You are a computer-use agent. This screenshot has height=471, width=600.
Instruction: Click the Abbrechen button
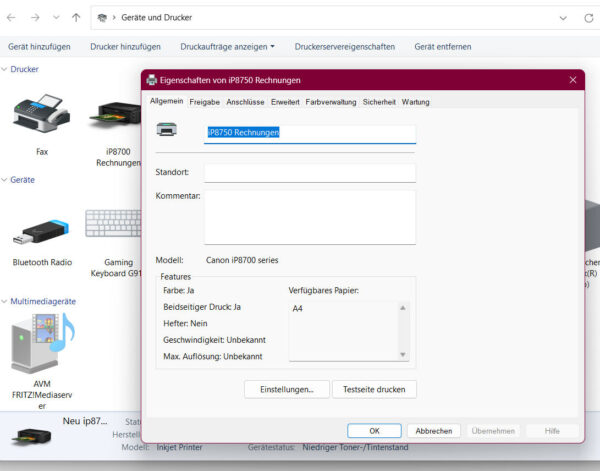point(434,431)
